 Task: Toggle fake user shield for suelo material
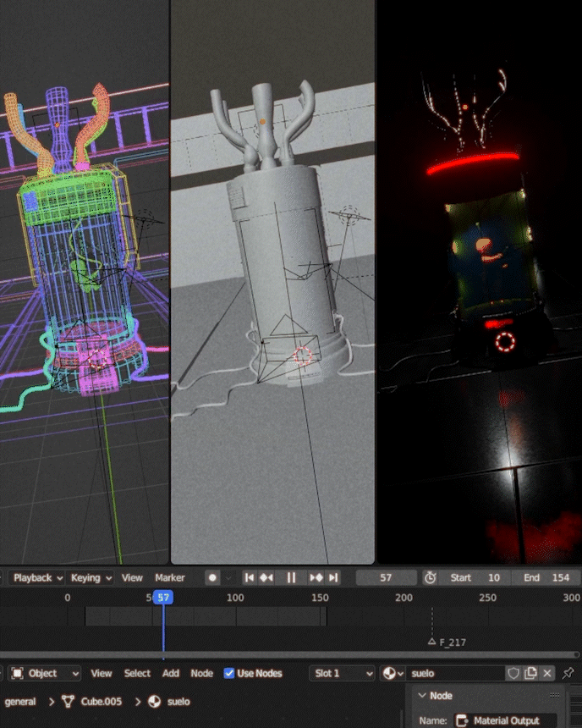pos(513,674)
